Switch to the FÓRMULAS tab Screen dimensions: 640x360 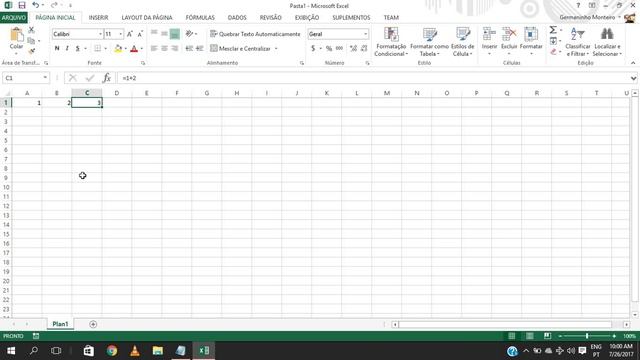pyautogui.click(x=200, y=18)
